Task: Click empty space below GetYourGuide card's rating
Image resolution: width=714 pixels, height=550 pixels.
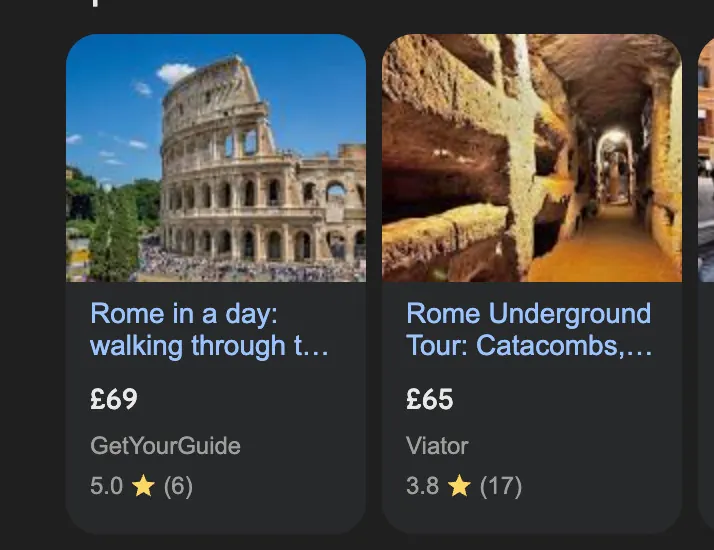Action: 216,516
